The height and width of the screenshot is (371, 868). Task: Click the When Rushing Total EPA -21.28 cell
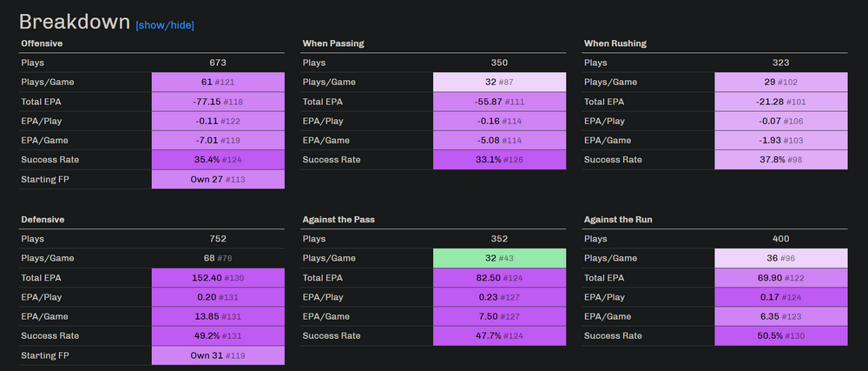[780, 102]
